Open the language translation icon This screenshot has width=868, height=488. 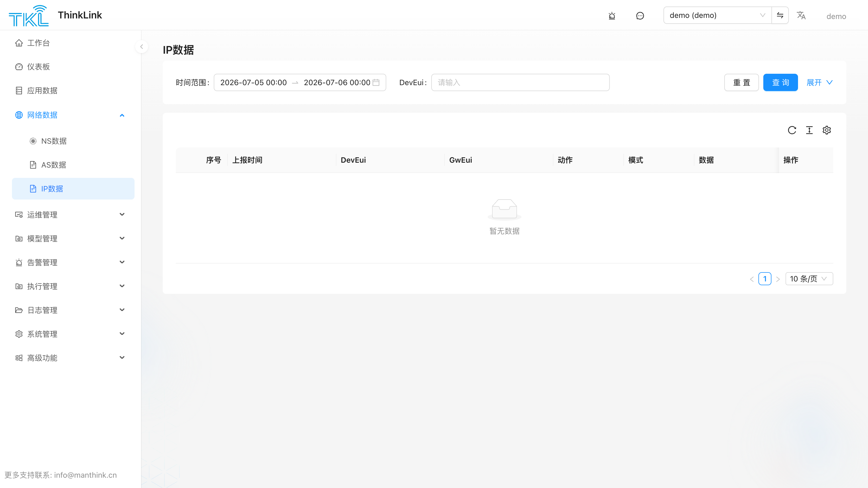pyautogui.click(x=801, y=15)
